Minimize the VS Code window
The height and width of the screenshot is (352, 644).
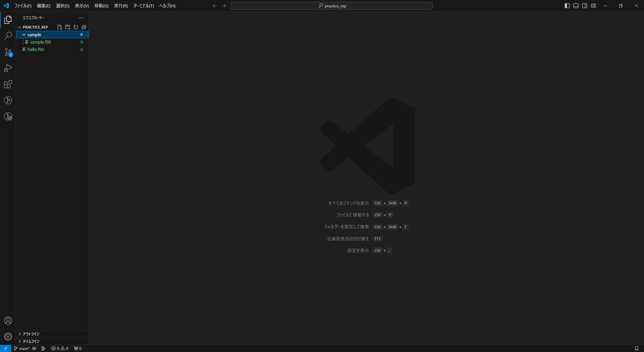605,6
